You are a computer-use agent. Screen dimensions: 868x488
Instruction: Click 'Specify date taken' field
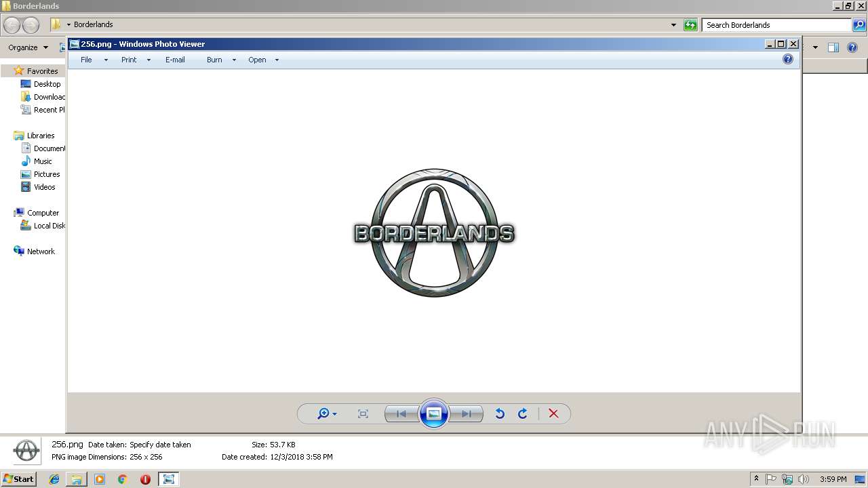160,445
